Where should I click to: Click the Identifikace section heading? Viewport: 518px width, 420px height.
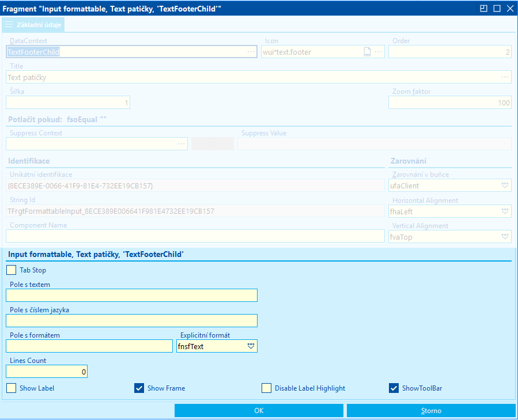click(29, 161)
